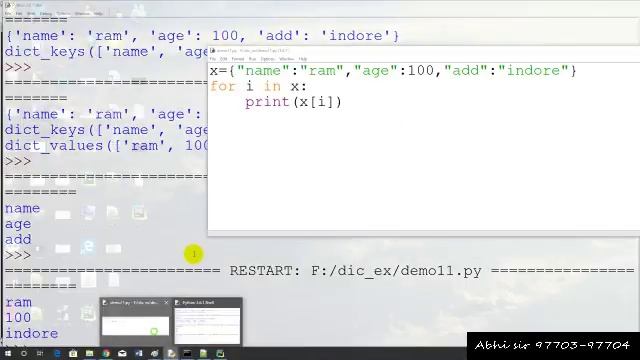Switch to the demo11.py preview thumbnail

[135, 326]
